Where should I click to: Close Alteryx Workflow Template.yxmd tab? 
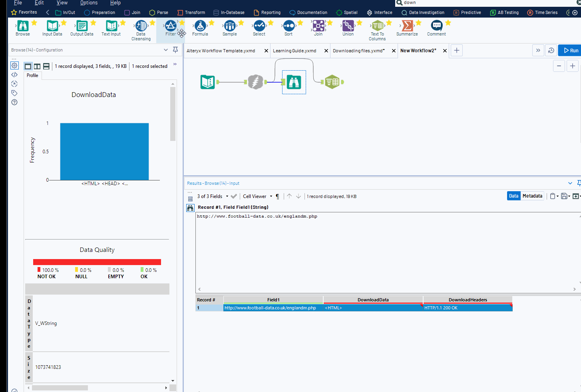point(266,51)
